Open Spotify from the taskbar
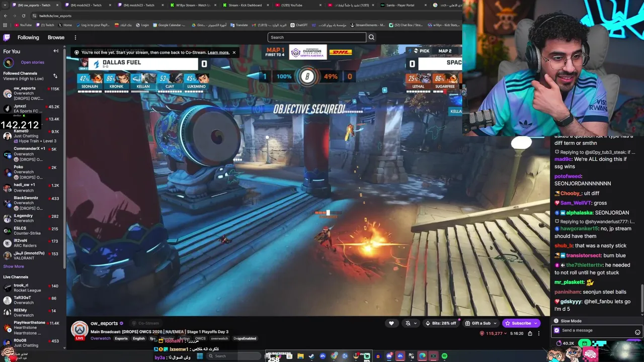 coord(444,356)
